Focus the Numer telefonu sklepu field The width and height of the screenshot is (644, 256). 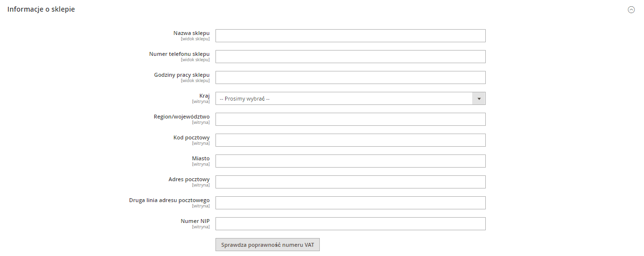pos(350,57)
